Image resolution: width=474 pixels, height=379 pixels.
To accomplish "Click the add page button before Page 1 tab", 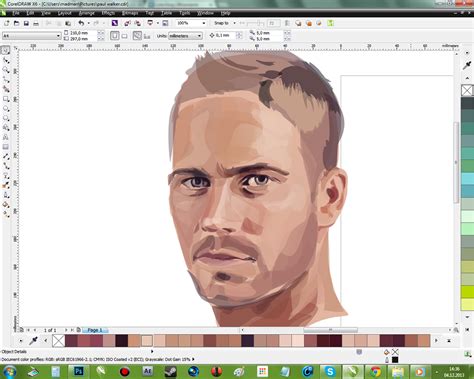I will (x=78, y=330).
